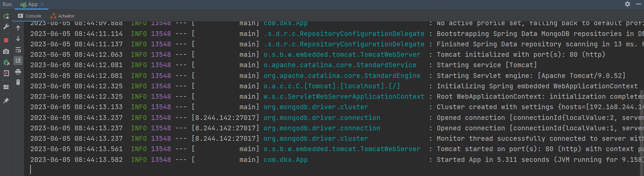Switch to the Console tab

coord(30,16)
